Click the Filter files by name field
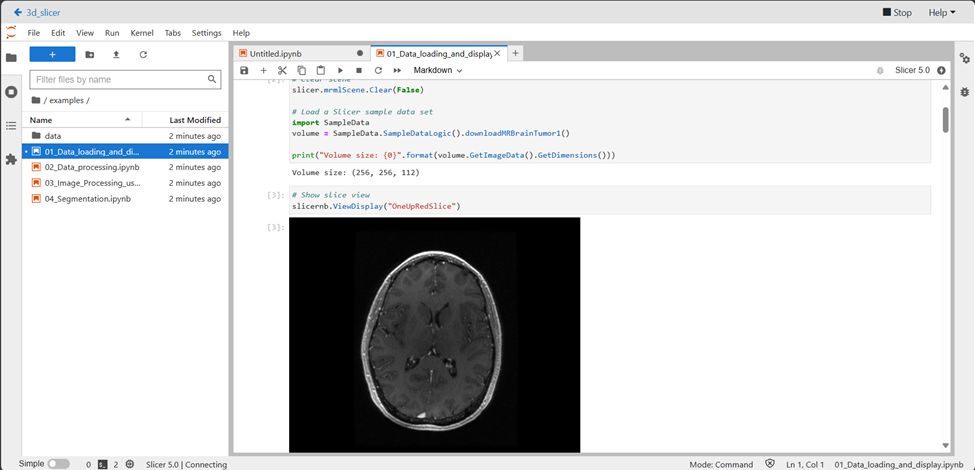 (118, 79)
